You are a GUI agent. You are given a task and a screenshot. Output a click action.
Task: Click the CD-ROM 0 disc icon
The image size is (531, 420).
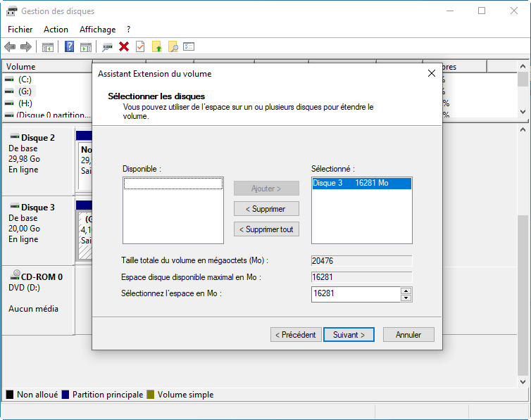[15, 275]
